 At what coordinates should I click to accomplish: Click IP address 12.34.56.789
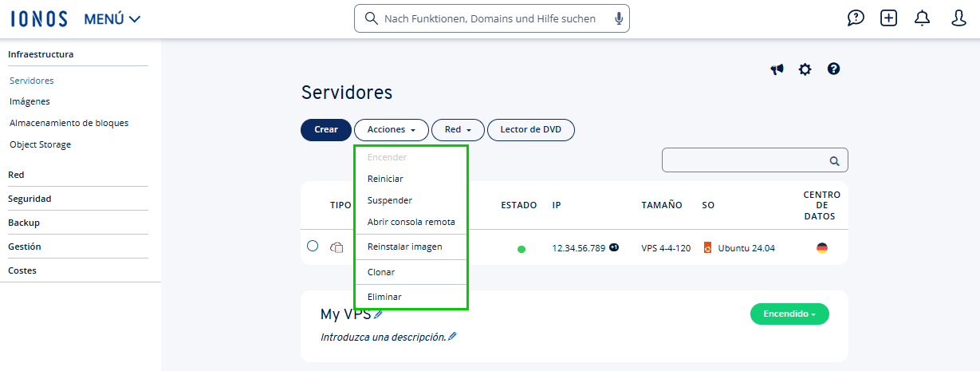click(x=579, y=248)
